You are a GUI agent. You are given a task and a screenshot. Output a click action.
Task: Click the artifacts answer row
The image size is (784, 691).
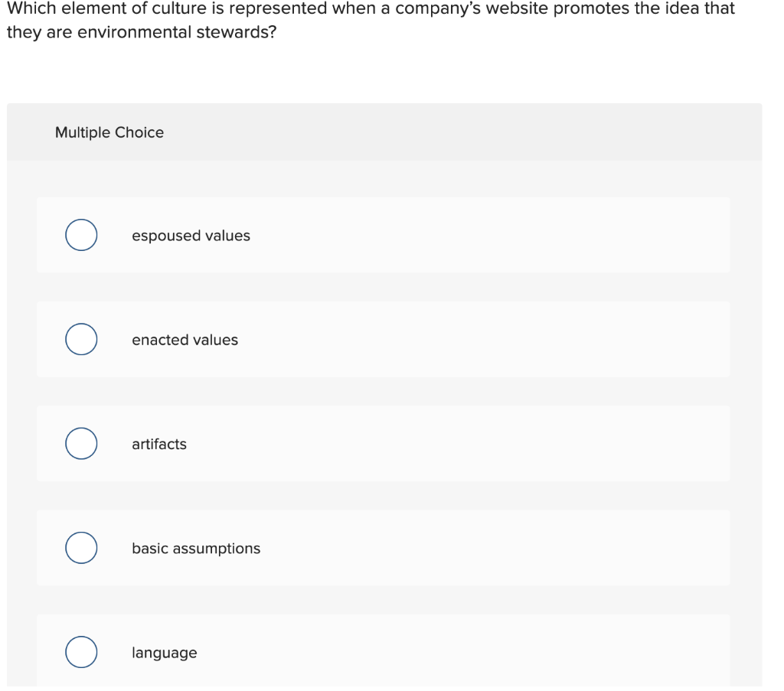click(x=383, y=443)
